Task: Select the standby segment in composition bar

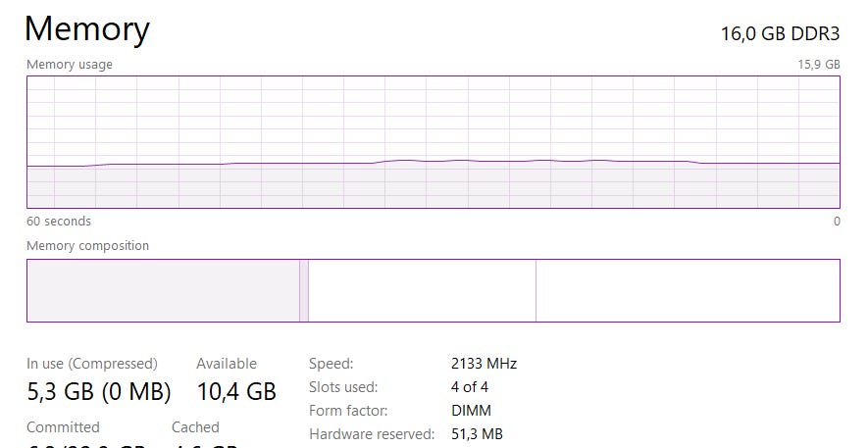Action: (x=422, y=290)
